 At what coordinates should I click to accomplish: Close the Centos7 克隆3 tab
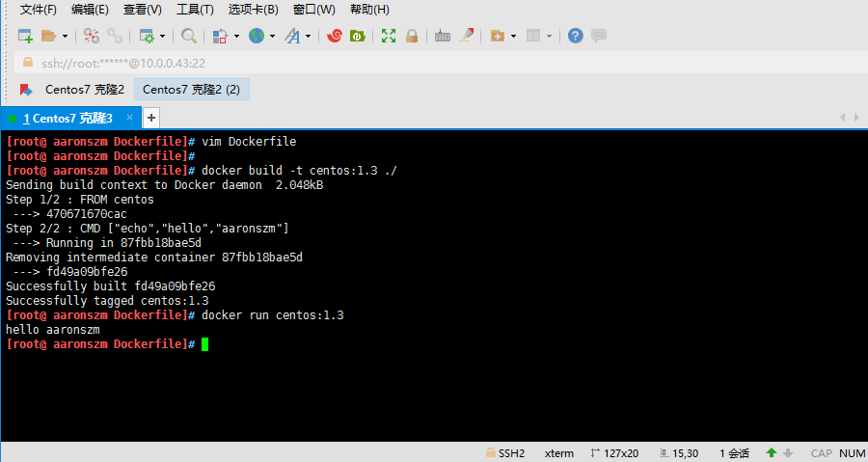point(129,118)
